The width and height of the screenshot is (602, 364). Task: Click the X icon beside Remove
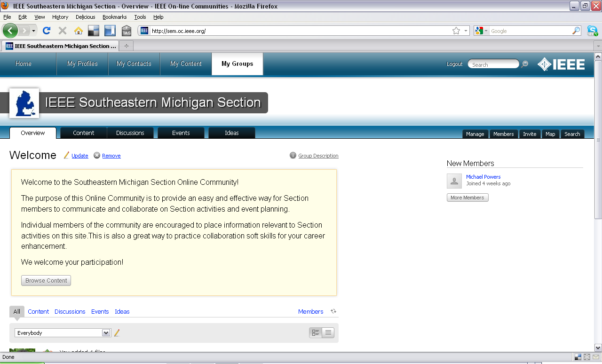[97, 155]
